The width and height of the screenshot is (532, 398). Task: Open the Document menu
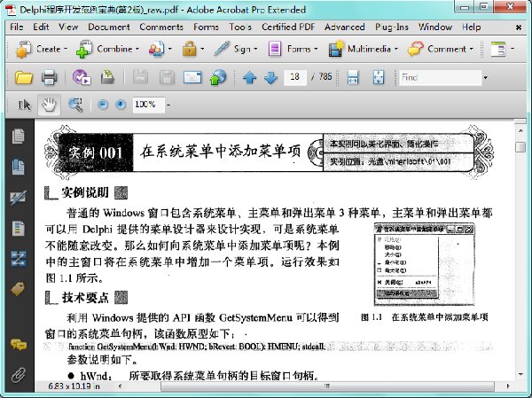click(x=109, y=27)
